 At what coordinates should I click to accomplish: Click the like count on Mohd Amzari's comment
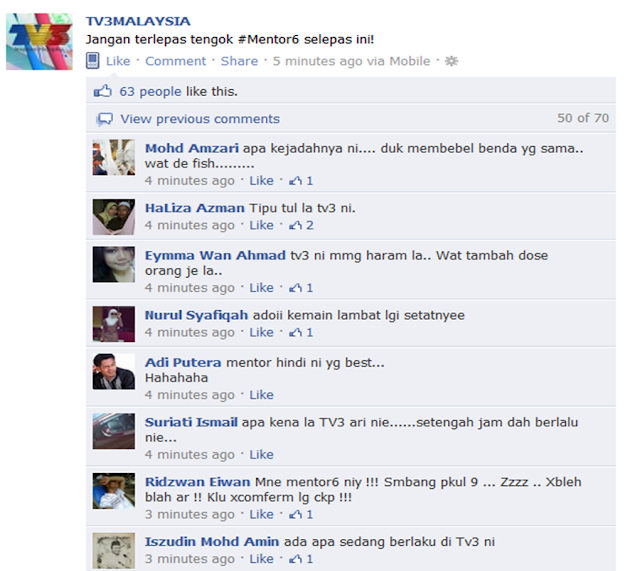301,180
